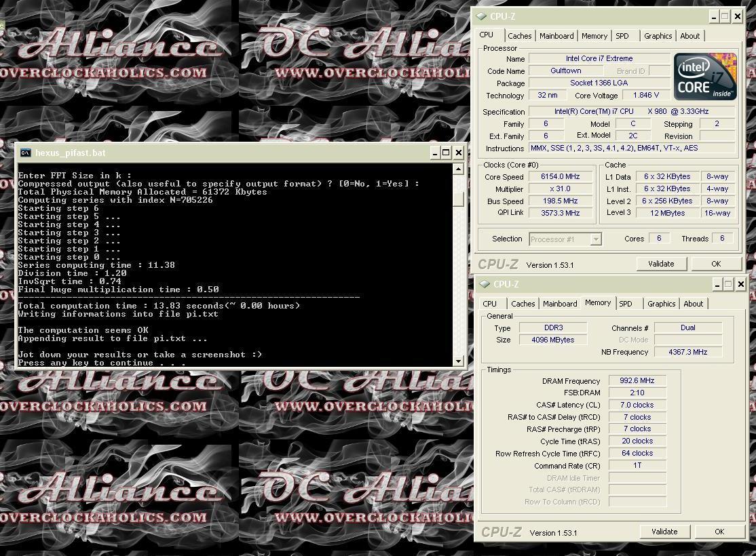756x556 pixels.
Task: Switch to the Memory tab in the top CPU-Z window
Action: [x=594, y=36]
